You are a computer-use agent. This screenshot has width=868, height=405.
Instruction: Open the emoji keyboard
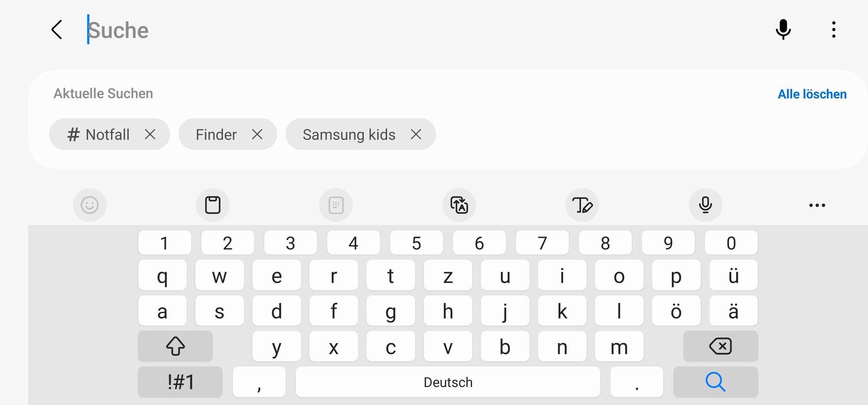tap(89, 205)
